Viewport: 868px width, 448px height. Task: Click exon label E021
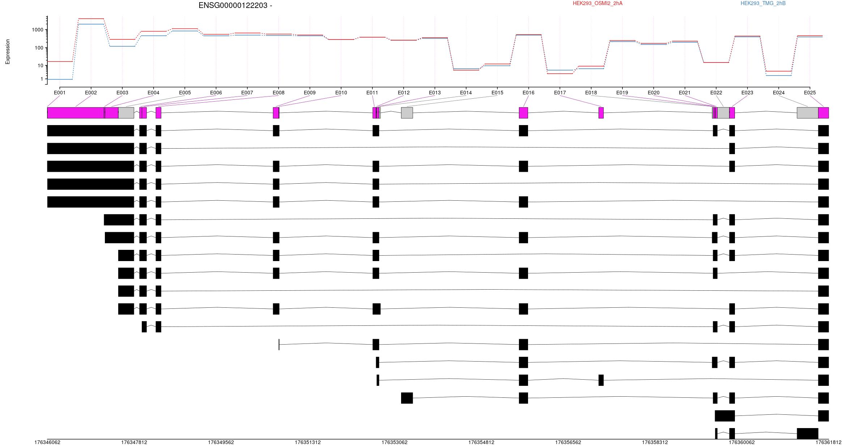click(685, 93)
